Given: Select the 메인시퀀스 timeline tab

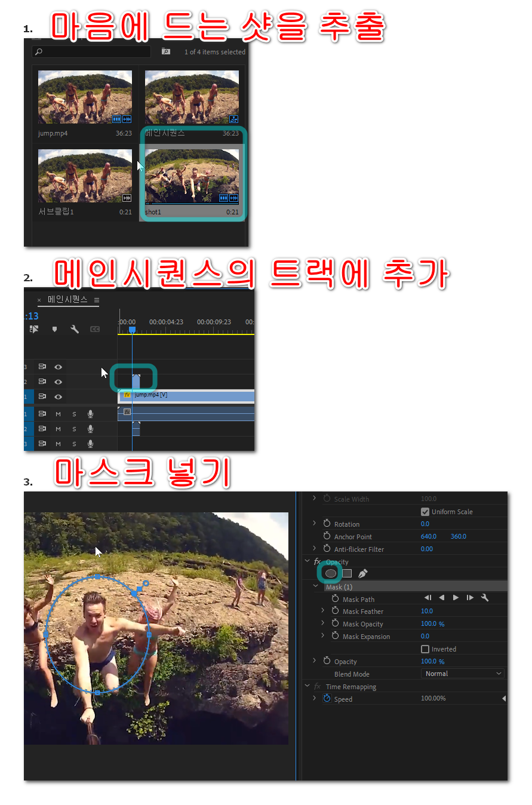Looking at the screenshot, I should (67, 300).
